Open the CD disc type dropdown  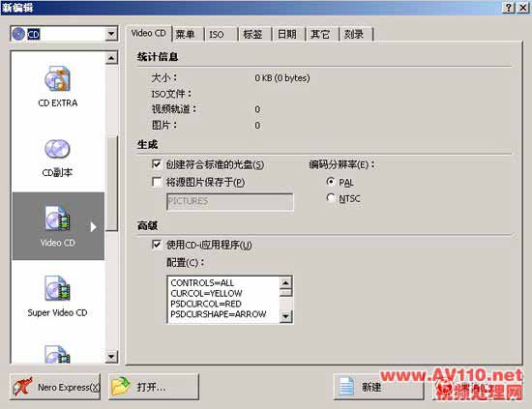[x=111, y=34]
